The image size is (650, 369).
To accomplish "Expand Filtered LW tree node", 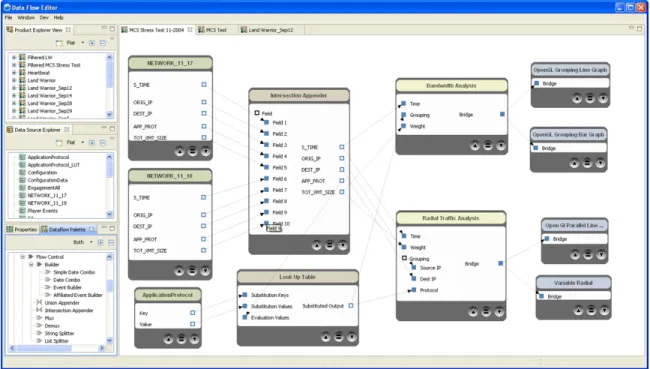I will 14,57.
